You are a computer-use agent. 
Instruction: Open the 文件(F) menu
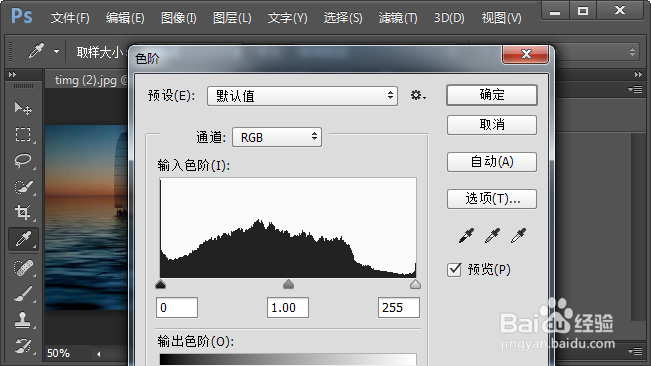(x=70, y=18)
